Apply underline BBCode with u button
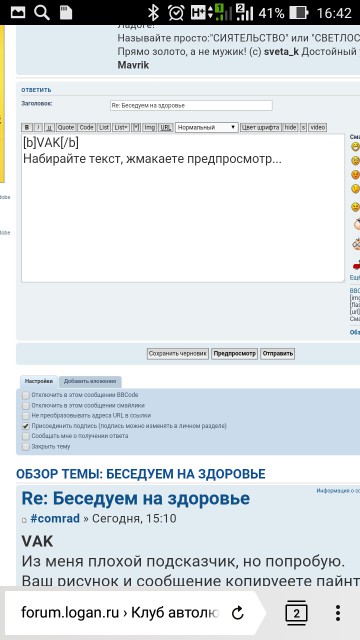 click(49, 127)
